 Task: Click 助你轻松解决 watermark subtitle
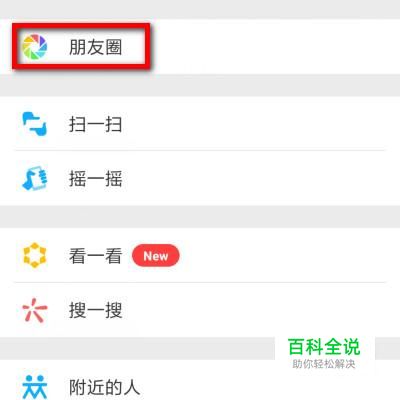point(324,364)
